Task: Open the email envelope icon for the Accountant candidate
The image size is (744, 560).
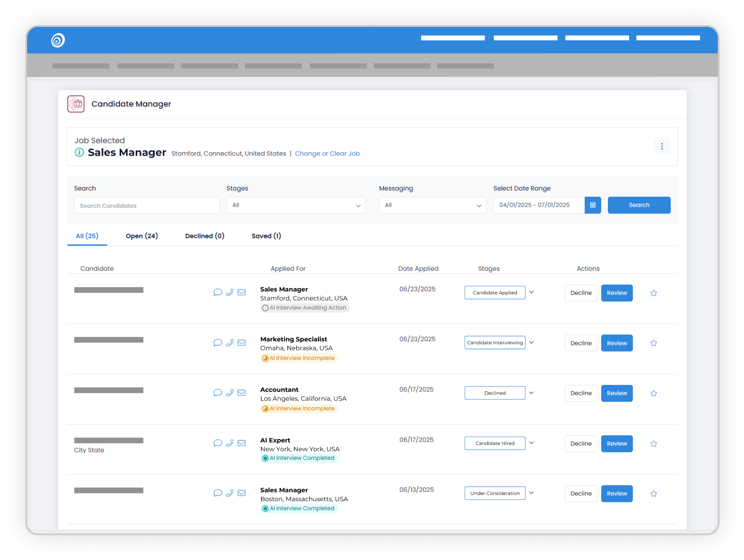Action: [241, 393]
